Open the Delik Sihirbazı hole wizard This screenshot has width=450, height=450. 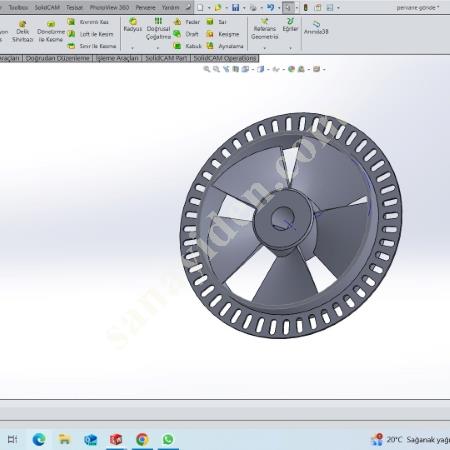[x=23, y=31]
